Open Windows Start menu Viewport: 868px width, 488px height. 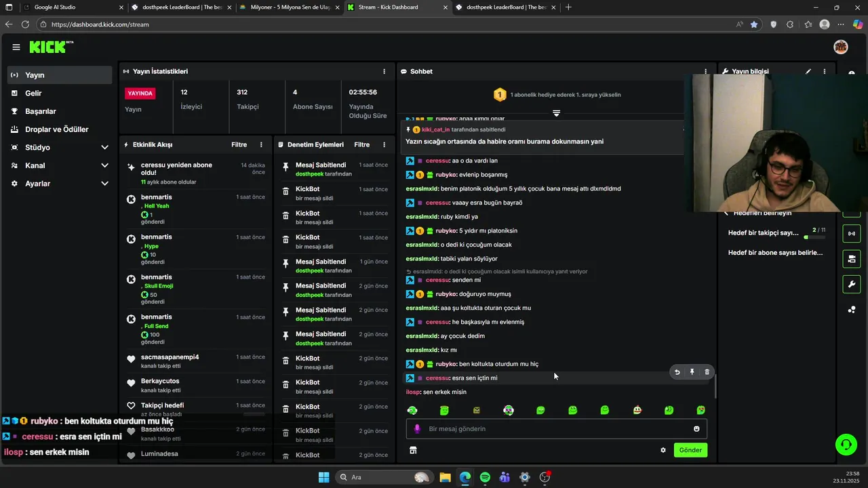[x=323, y=477]
